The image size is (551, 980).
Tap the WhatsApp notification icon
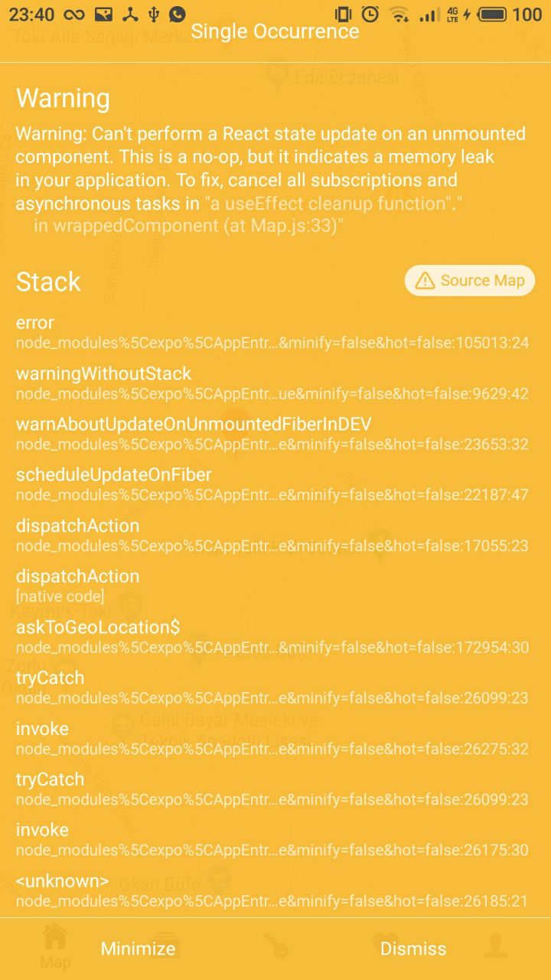coord(178,14)
